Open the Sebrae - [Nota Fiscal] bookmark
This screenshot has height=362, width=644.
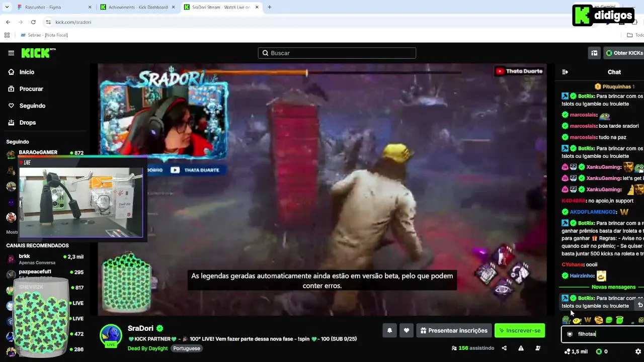coord(44,35)
